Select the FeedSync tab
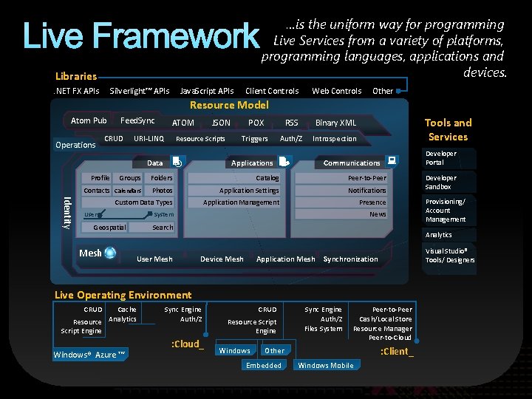Image resolution: width=532 pixels, height=399 pixels. [137, 120]
